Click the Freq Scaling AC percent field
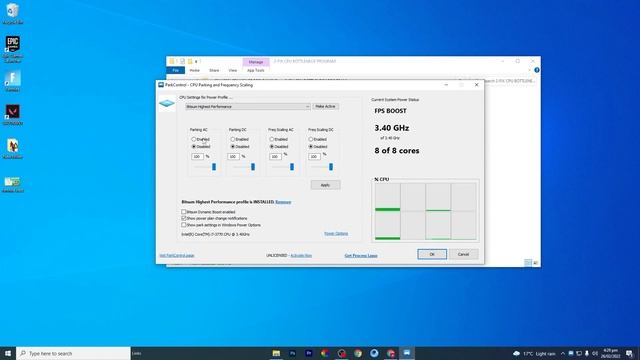This screenshot has width=640, height=360. 276,157
